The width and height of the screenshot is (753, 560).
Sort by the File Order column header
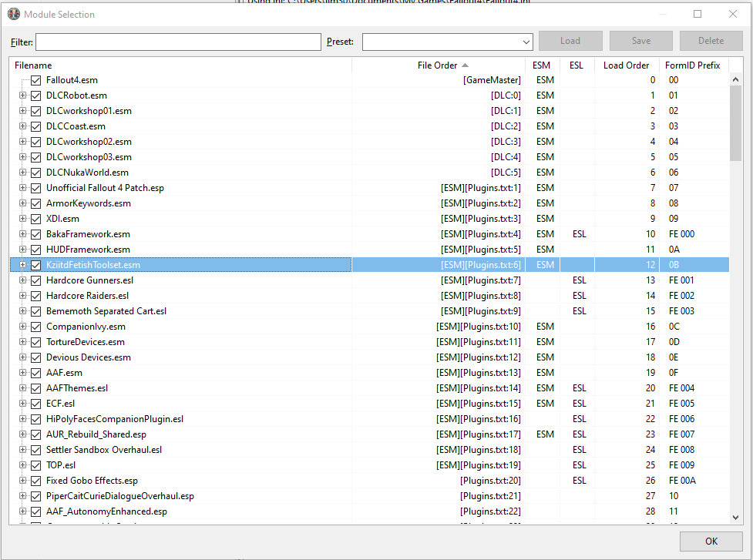pyautogui.click(x=439, y=65)
